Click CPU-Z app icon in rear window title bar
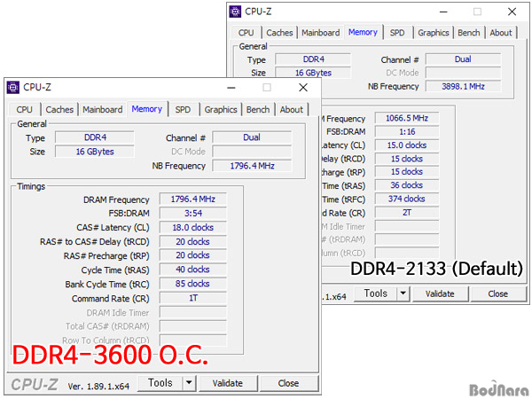This screenshot has height=399, width=532. tap(235, 12)
